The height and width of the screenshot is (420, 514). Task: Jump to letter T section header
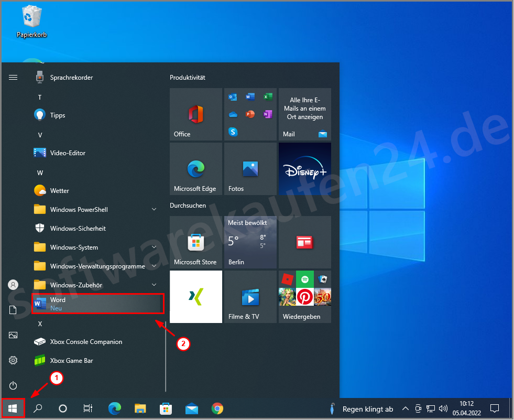click(40, 97)
